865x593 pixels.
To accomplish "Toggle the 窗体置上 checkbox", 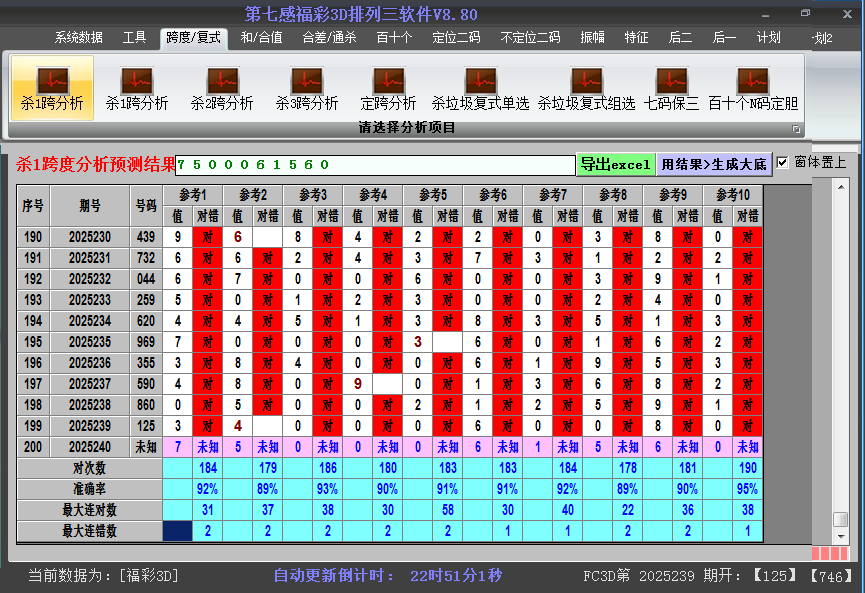I will (782, 162).
